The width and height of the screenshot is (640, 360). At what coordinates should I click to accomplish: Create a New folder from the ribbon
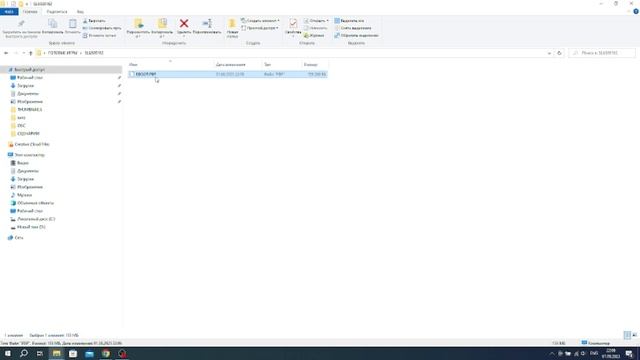(x=232, y=28)
